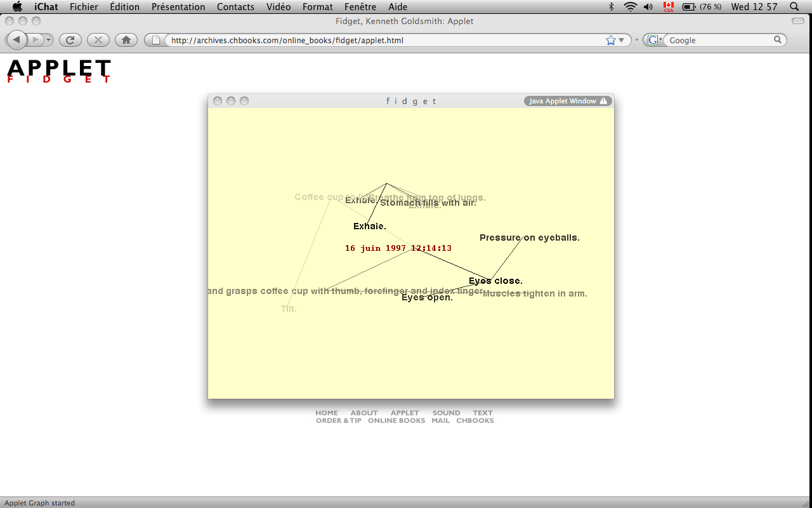Click the Java Applet Window warning badge
This screenshot has height=508, width=812.
click(568, 101)
